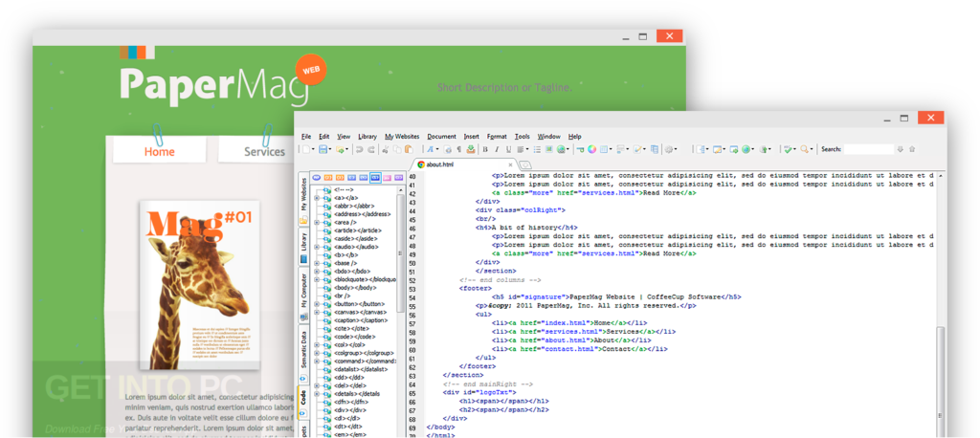The height and width of the screenshot is (438, 980).
Task: Click the search down arrow icon
Action: [x=900, y=149]
